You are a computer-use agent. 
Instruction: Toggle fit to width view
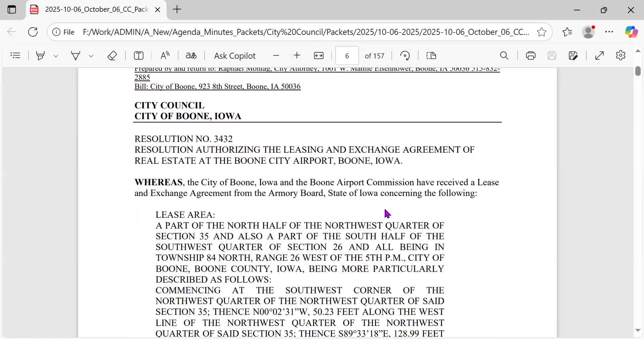[319, 55]
